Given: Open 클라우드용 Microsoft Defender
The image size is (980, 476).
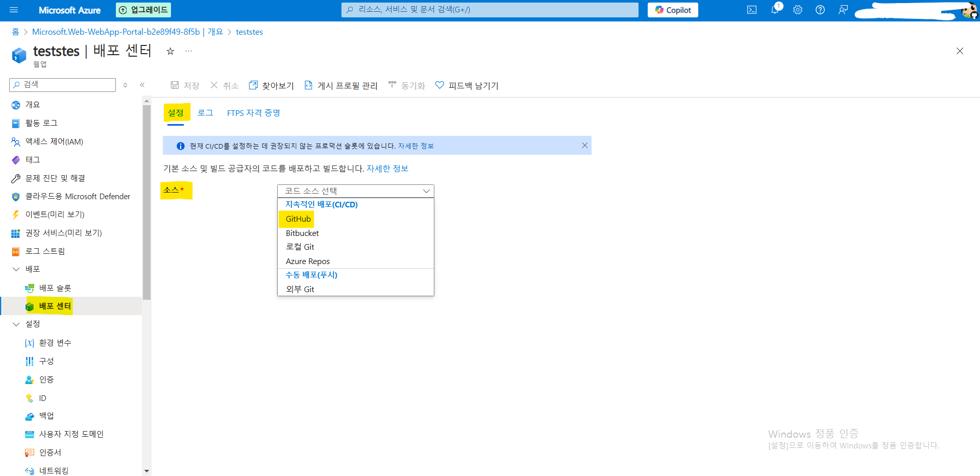Looking at the screenshot, I should (71, 197).
